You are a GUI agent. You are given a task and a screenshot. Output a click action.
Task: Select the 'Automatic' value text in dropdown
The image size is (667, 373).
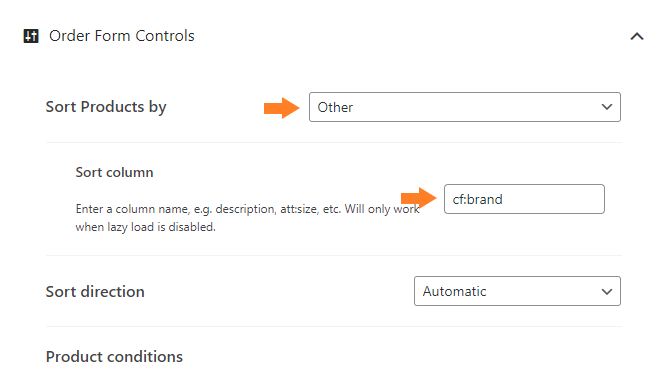tap(454, 291)
